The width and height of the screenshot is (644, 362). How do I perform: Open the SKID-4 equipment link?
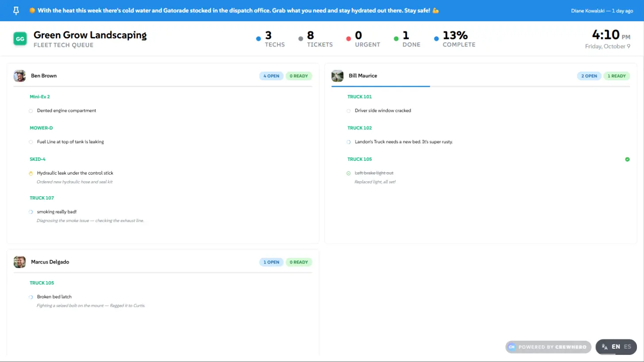pos(38,159)
